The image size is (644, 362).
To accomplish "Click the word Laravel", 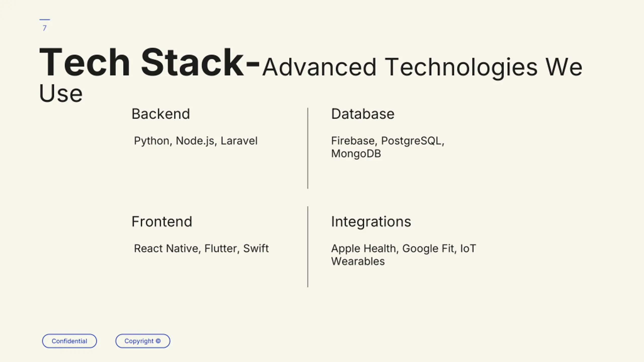I will pos(239,141).
